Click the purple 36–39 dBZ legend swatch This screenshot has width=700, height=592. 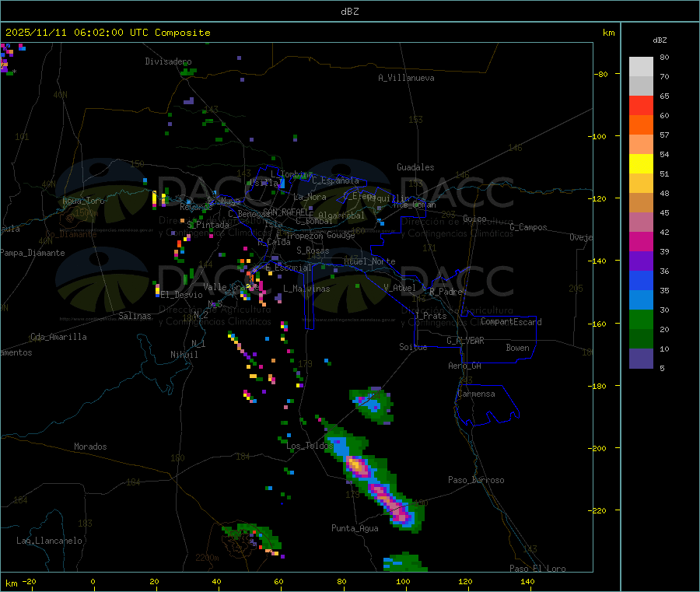641,261
